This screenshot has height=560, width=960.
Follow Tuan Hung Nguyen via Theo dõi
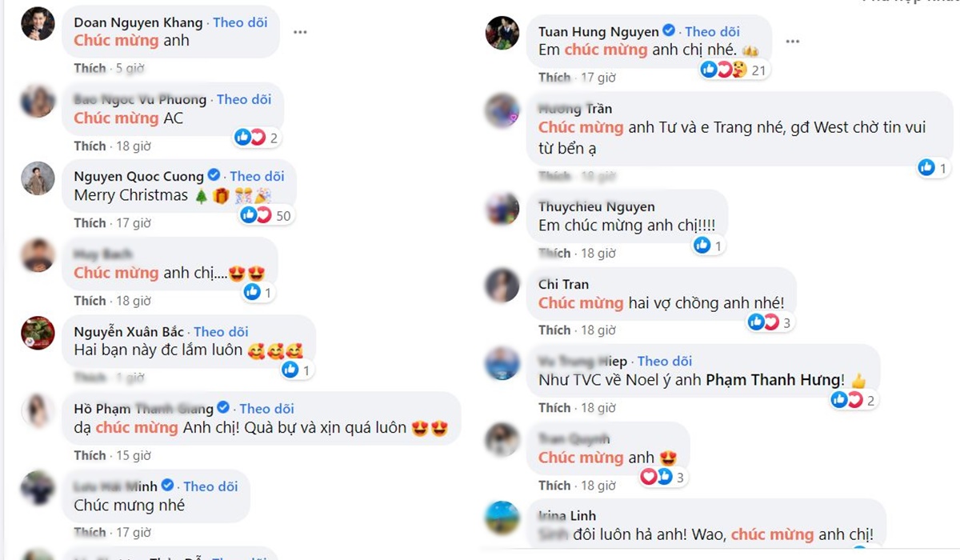(712, 31)
